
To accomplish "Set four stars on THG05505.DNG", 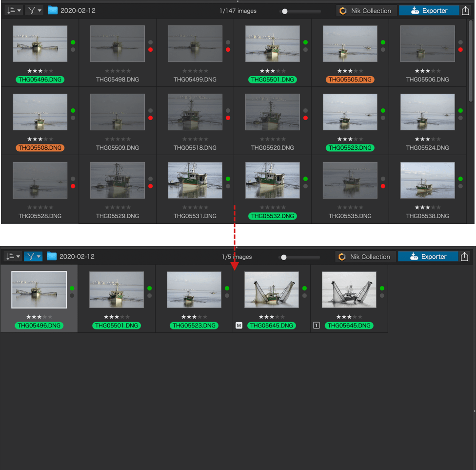I will tap(356, 71).
